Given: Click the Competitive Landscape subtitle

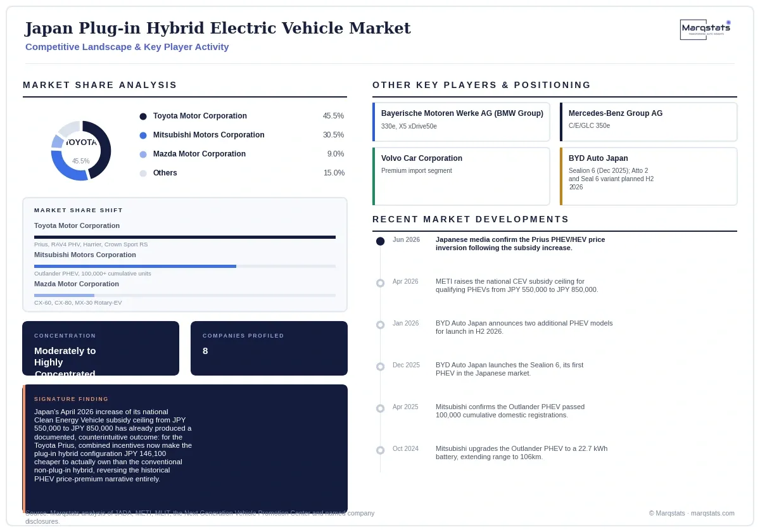Looking at the screenshot, I should click(x=127, y=47).
